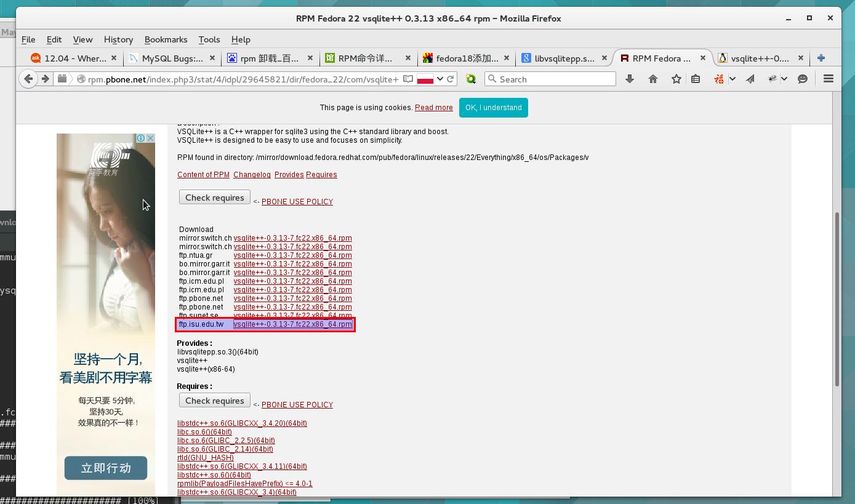Click the forward navigation arrow
This screenshot has width=855, height=504.
(x=45, y=79)
